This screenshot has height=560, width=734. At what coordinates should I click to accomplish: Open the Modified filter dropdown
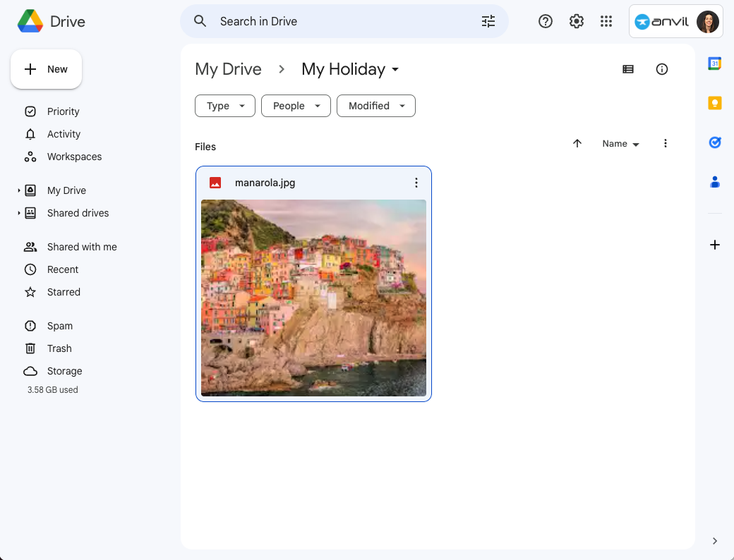(375, 105)
